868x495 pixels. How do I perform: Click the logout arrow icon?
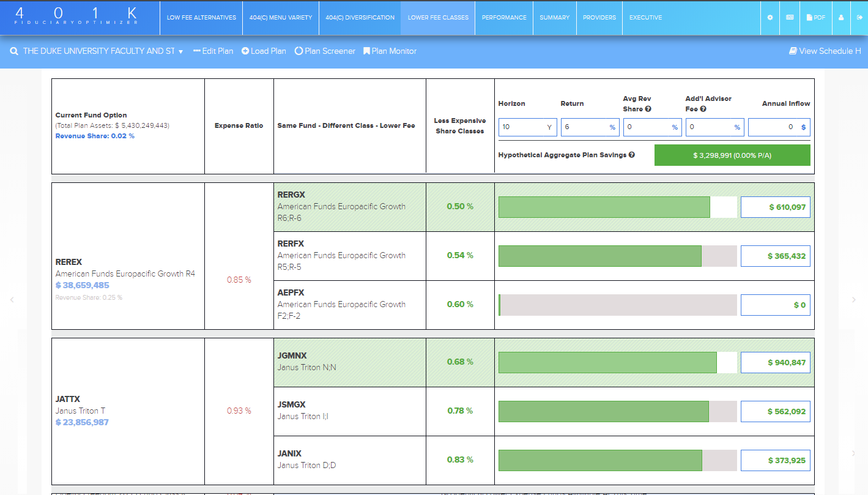[858, 18]
